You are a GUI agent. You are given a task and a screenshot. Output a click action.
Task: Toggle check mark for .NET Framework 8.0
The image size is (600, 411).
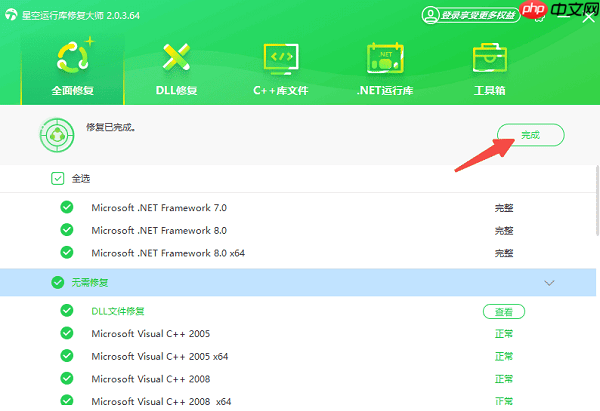tap(67, 230)
